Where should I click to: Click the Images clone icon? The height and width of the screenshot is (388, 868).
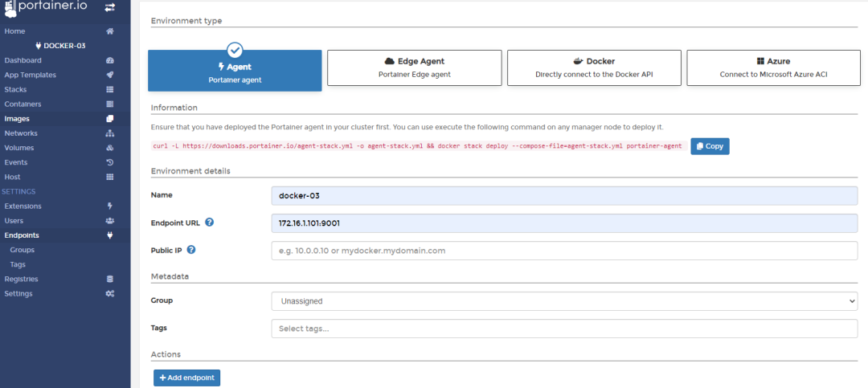(109, 118)
